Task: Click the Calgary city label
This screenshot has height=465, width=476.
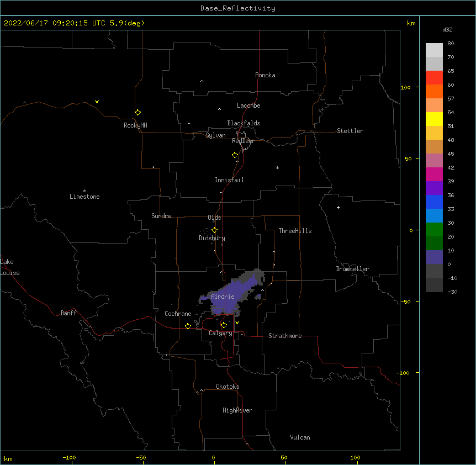Action: point(220,333)
